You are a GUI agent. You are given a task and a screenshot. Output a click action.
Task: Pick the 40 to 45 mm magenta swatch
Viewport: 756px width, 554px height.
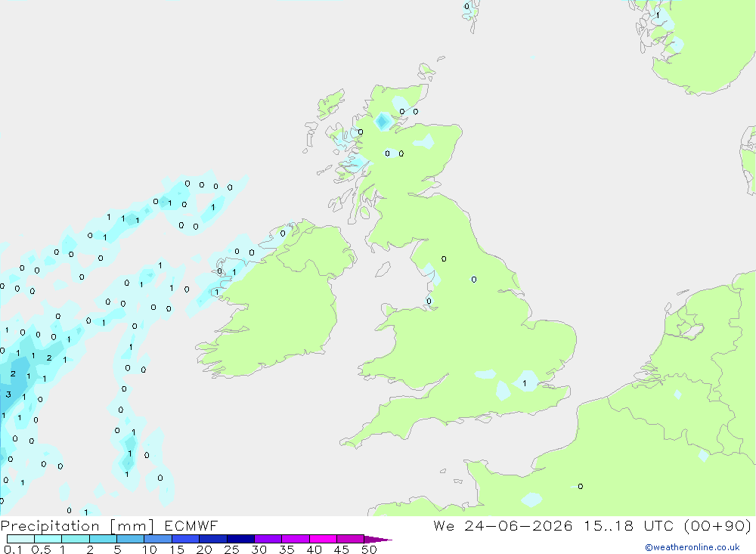click(x=323, y=539)
